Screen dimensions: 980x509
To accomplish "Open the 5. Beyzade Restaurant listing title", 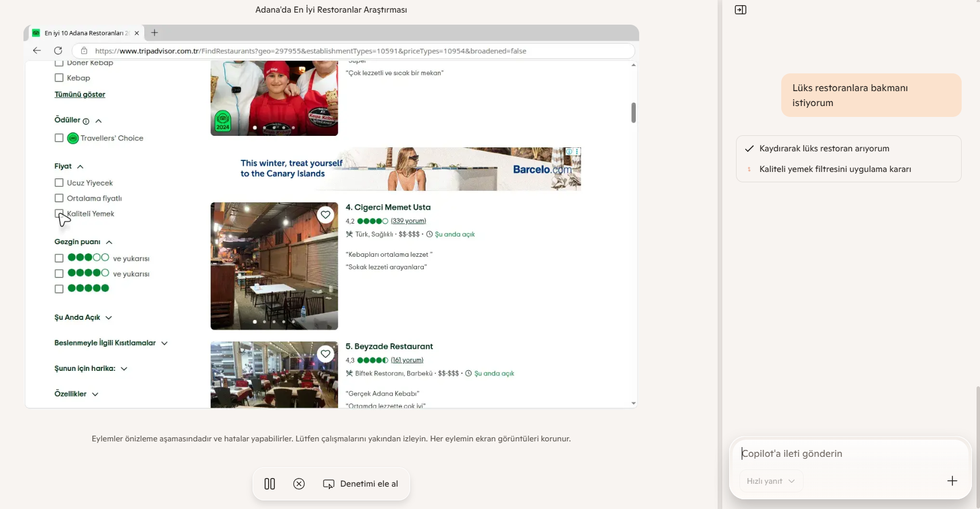I will (x=389, y=347).
